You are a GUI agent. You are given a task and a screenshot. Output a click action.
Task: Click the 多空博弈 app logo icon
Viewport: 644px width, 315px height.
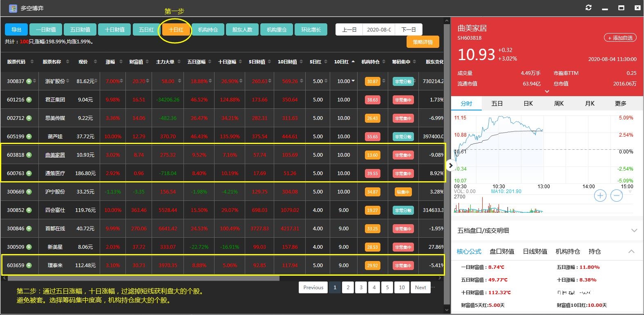pos(13,8)
